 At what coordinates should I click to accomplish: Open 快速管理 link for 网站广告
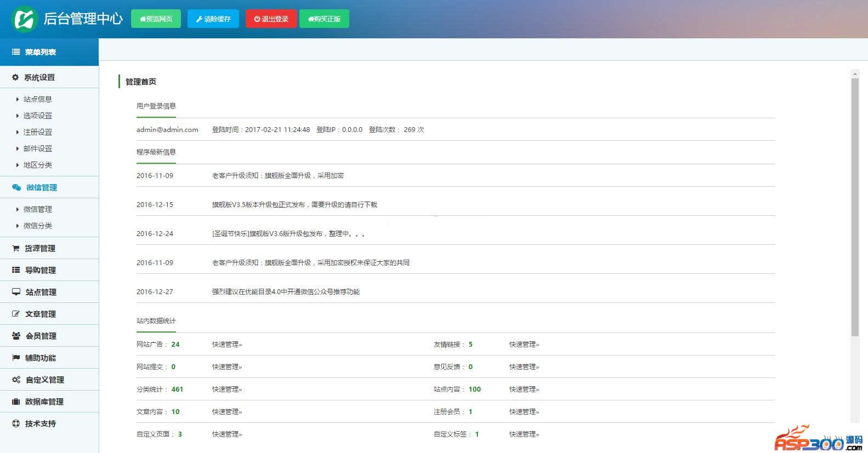point(227,345)
